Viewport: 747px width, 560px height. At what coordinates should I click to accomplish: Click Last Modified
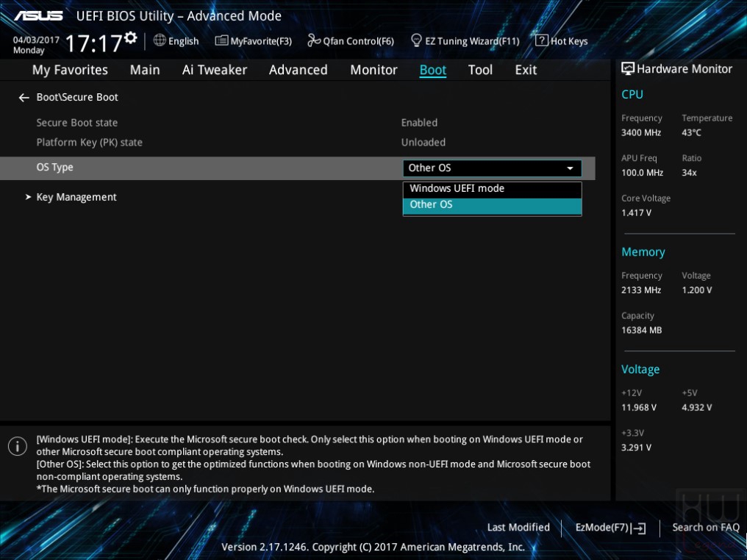coord(518,528)
